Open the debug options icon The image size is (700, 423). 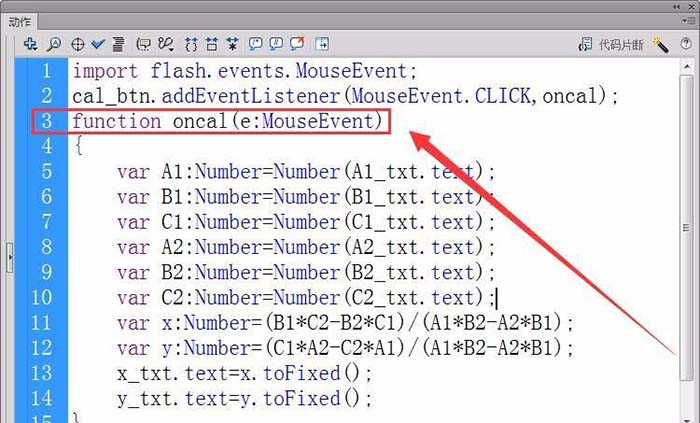pos(166,44)
